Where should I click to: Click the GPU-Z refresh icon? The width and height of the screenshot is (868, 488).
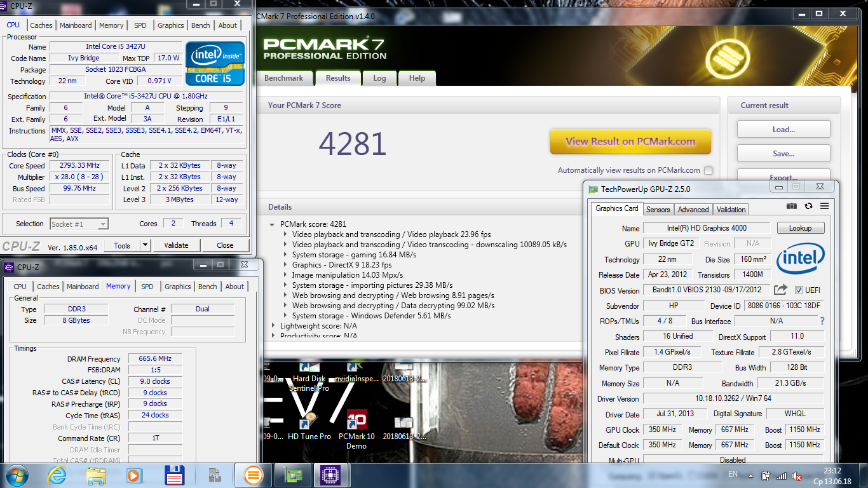(x=808, y=206)
